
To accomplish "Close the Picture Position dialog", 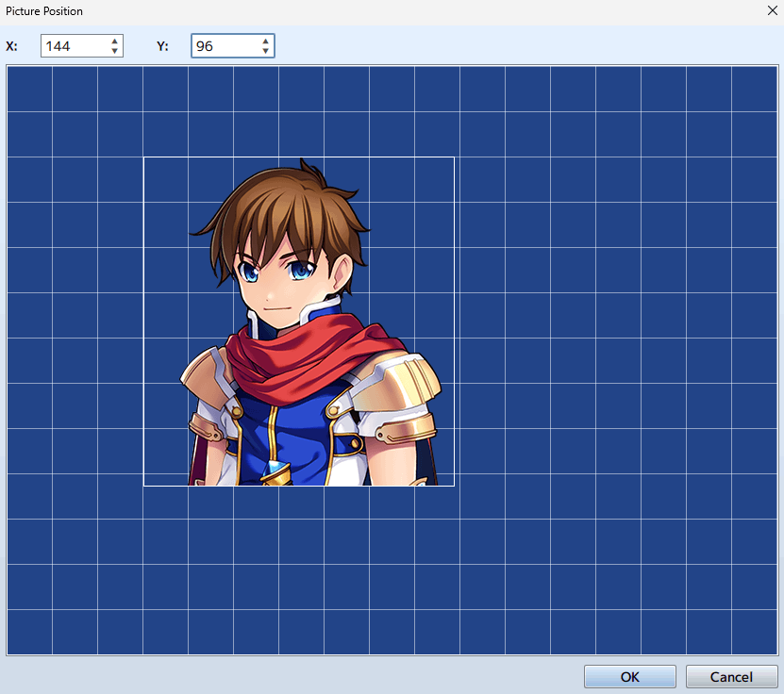I will pos(768,11).
